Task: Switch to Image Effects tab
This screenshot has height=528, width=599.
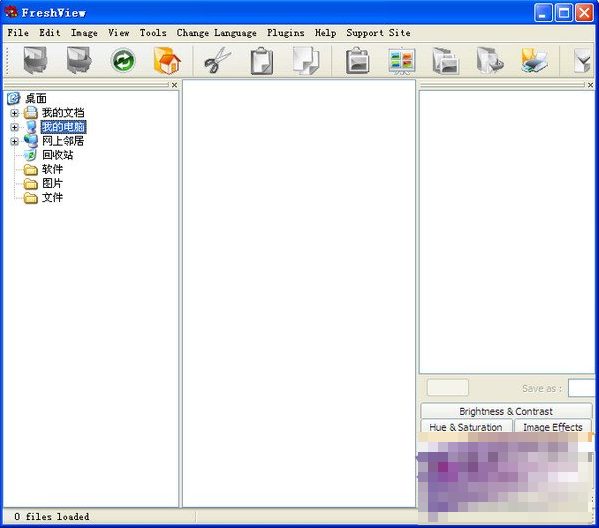Action: click(553, 426)
